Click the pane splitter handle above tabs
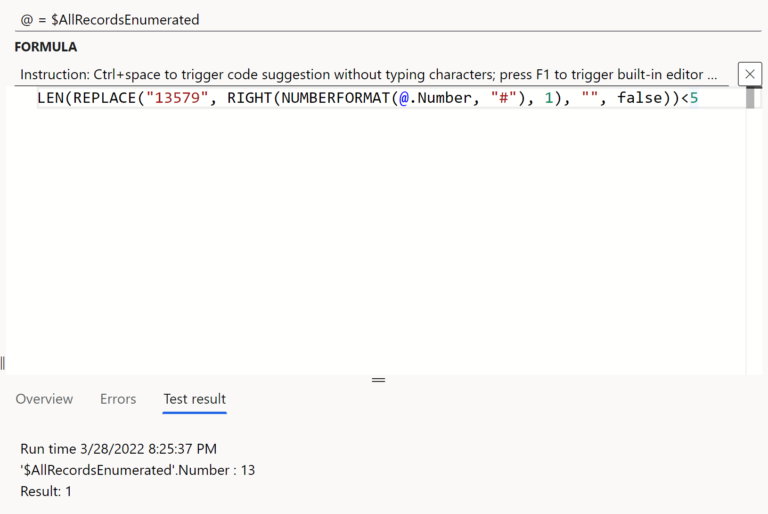This screenshot has height=514, width=768. click(378, 380)
